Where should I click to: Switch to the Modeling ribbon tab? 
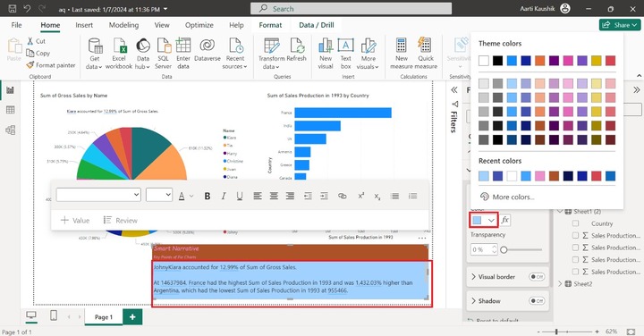tap(123, 25)
